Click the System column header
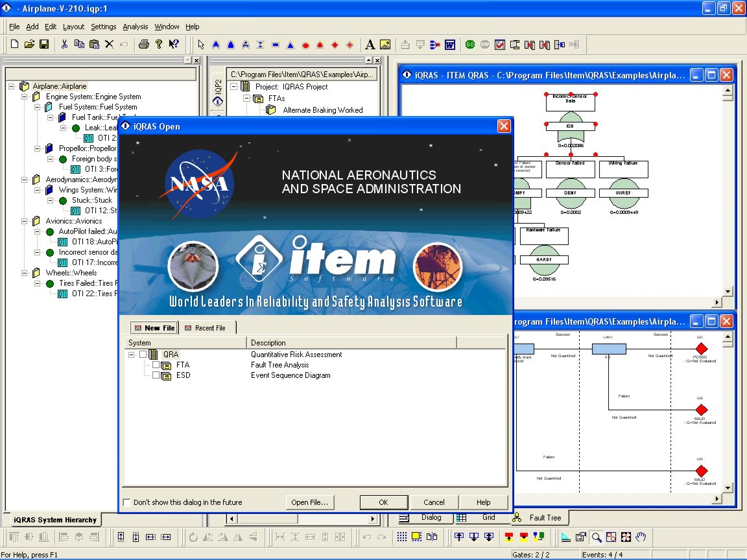 pyautogui.click(x=185, y=343)
